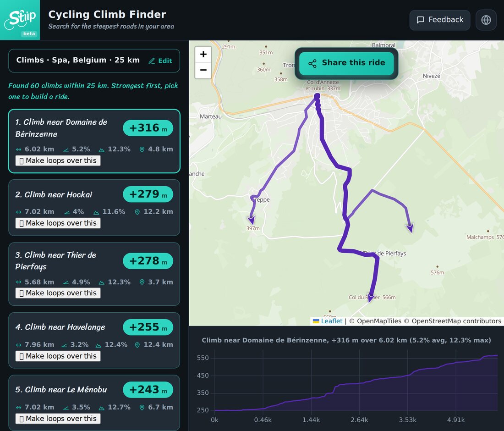Click the southern route arrow near Col du Rosier
The width and height of the screenshot is (504, 431).
pyautogui.click(x=370, y=298)
